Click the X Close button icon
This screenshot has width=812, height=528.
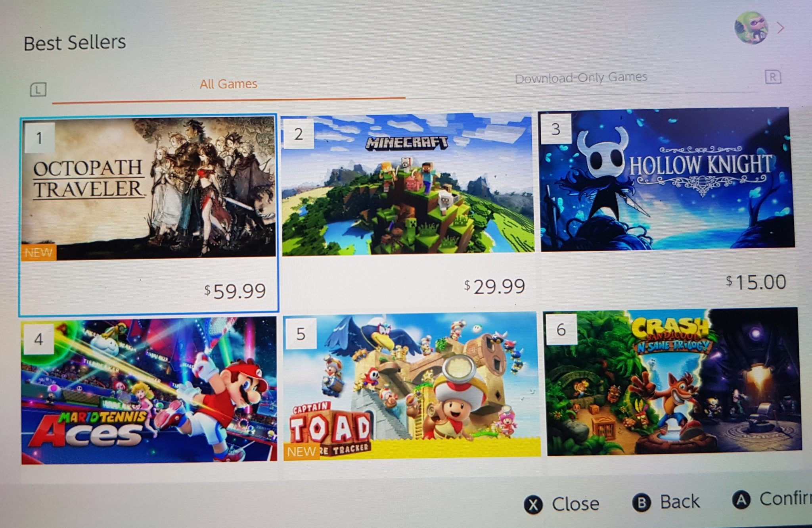pos(534,505)
